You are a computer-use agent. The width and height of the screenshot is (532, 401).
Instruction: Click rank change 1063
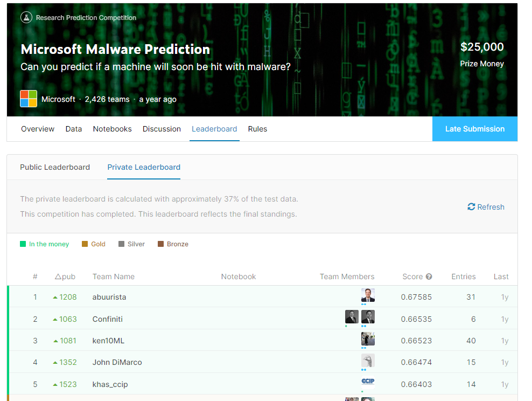[65, 319]
